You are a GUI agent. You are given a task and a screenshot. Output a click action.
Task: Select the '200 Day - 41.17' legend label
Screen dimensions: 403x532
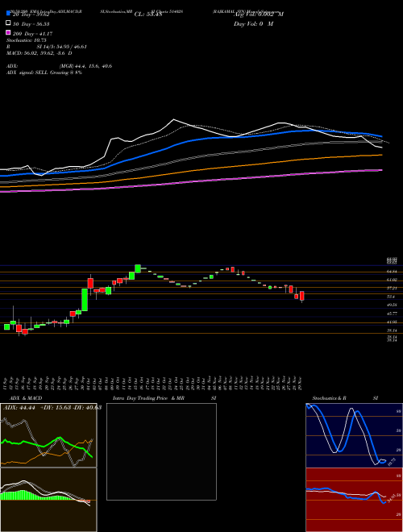(x=32, y=34)
